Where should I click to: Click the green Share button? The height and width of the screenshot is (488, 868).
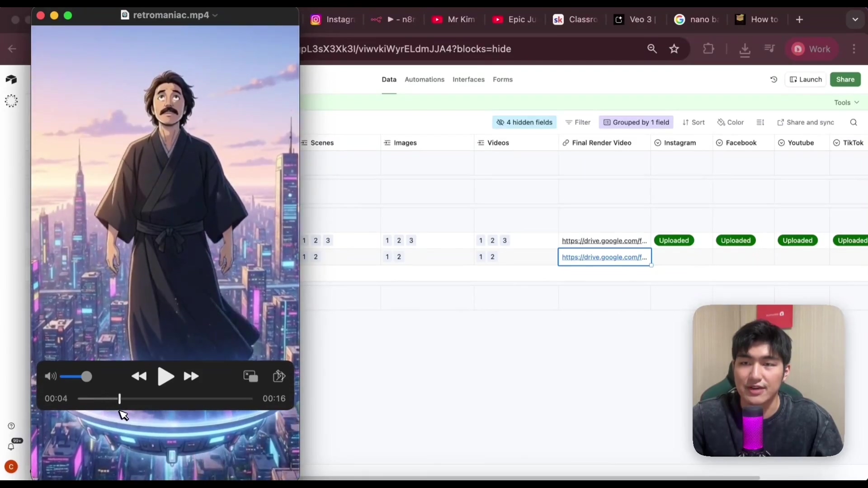[845, 80]
